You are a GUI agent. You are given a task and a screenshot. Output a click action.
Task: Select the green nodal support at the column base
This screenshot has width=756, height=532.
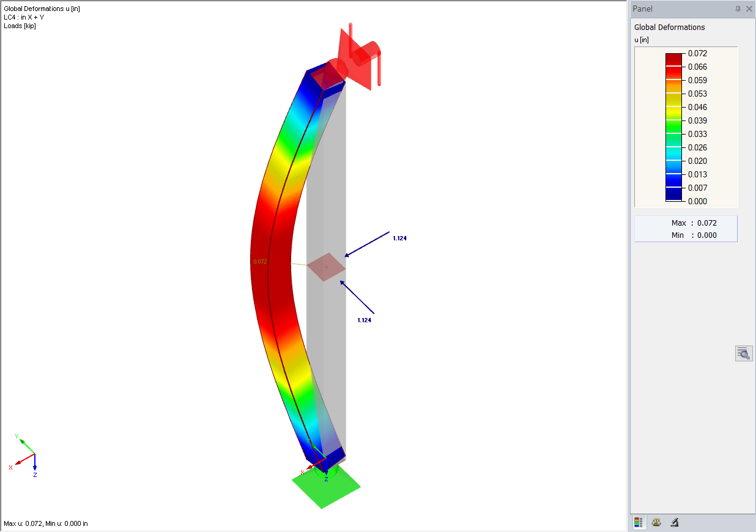click(325, 489)
